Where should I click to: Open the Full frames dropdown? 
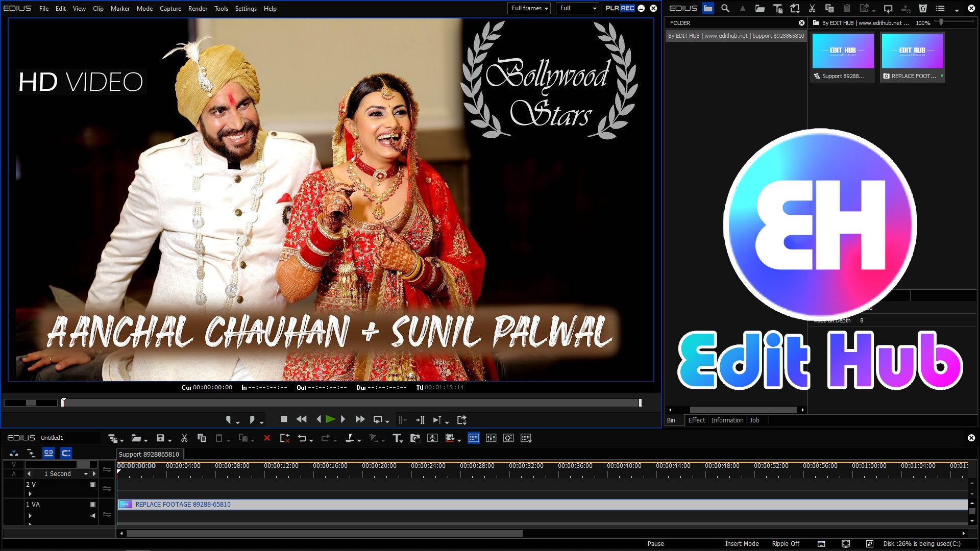point(529,8)
